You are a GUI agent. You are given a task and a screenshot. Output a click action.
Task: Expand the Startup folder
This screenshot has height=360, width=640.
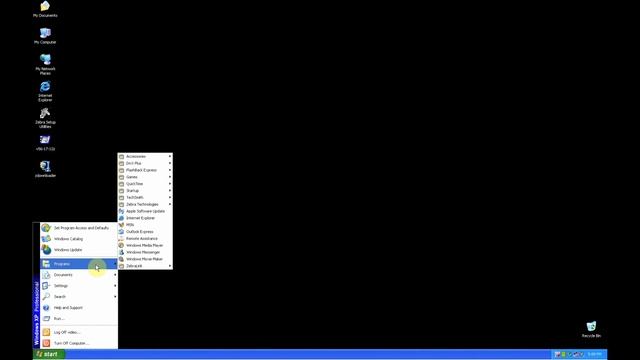coord(145,191)
